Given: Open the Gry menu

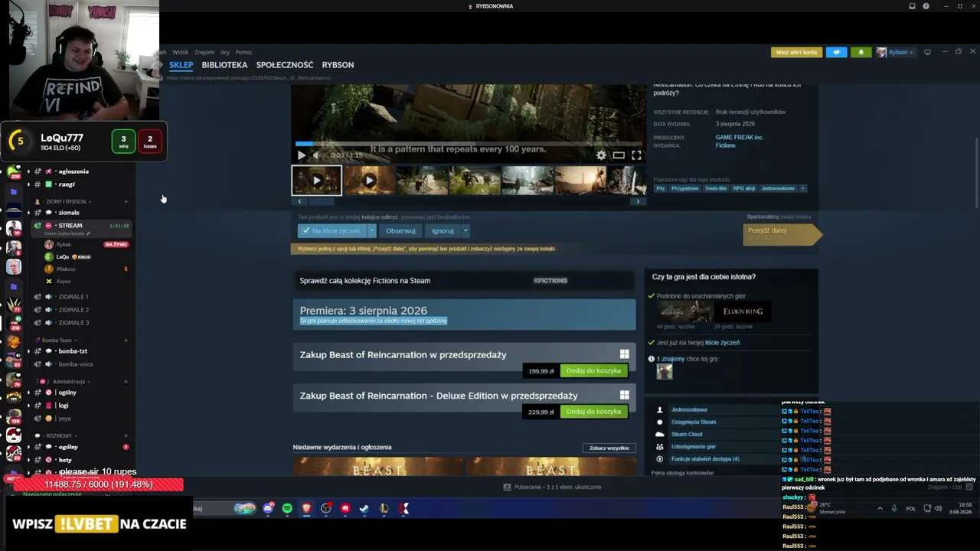Looking at the screenshot, I should point(225,52).
